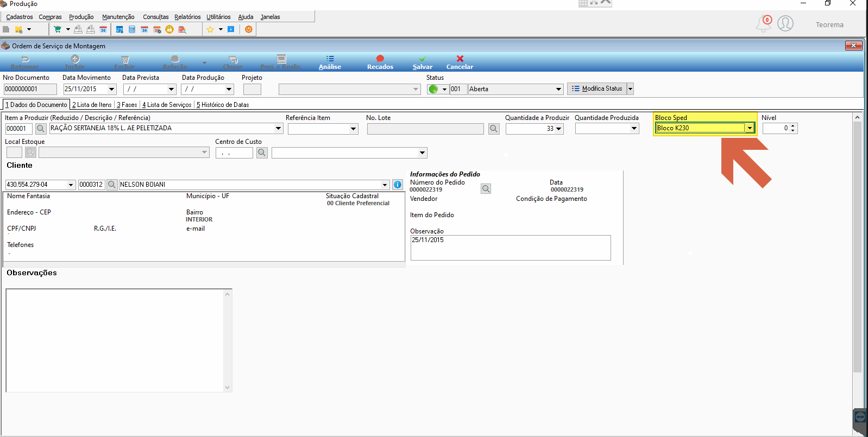868x437 pixels.
Task: Open the Manutenção menu
Action: point(118,17)
